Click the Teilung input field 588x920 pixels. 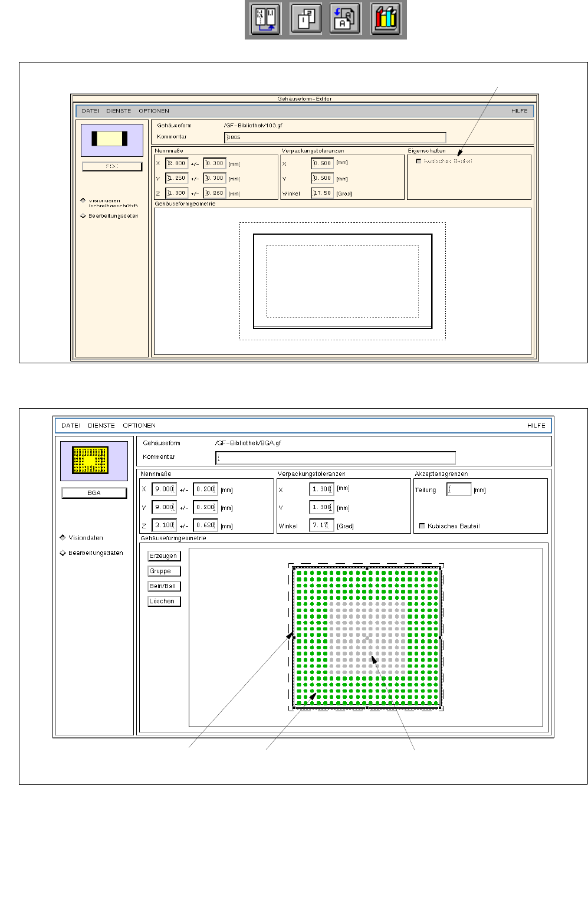(x=459, y=489)
